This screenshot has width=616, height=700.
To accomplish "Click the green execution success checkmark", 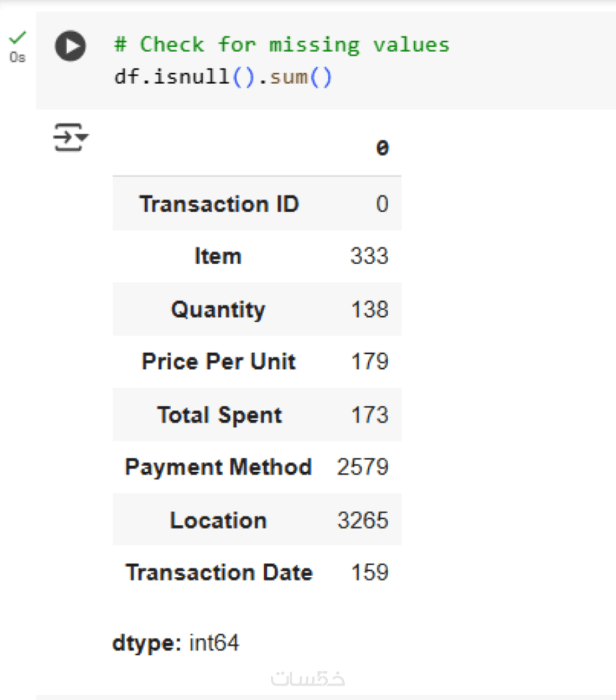I will tap(18, 36).
